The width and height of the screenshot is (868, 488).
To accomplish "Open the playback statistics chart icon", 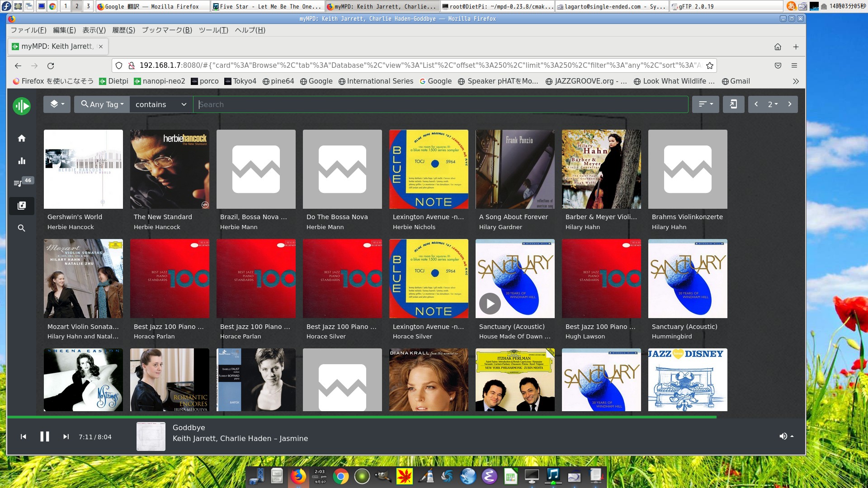I will point(21,161).
